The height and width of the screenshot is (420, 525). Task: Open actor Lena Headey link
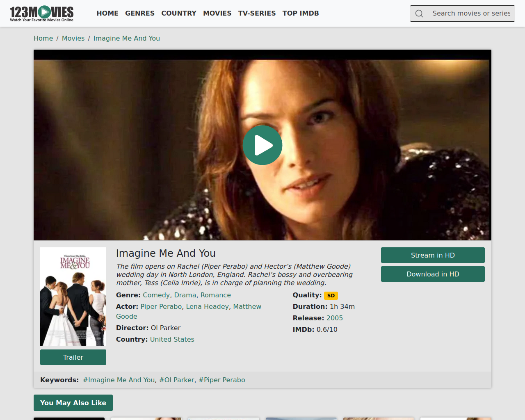[x=208, y=306]
